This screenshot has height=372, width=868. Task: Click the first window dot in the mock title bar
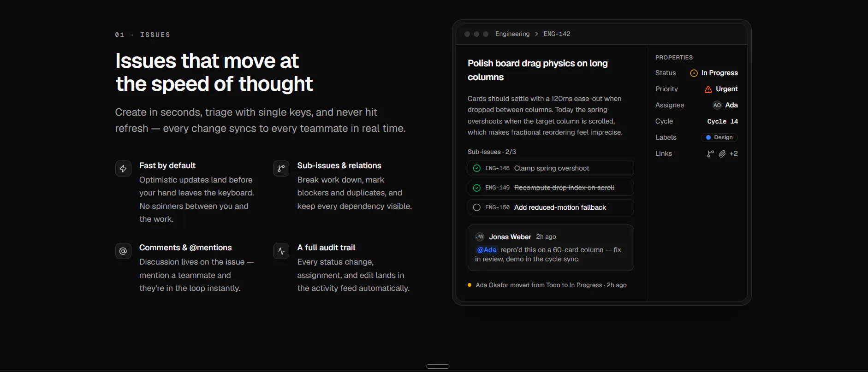(x=467, y=34)
